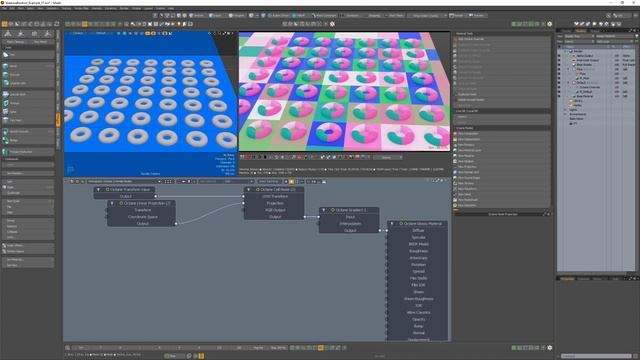640x360 pixels.
Task: Open Select menu in menu bar
Action: (x=30, y=8)
